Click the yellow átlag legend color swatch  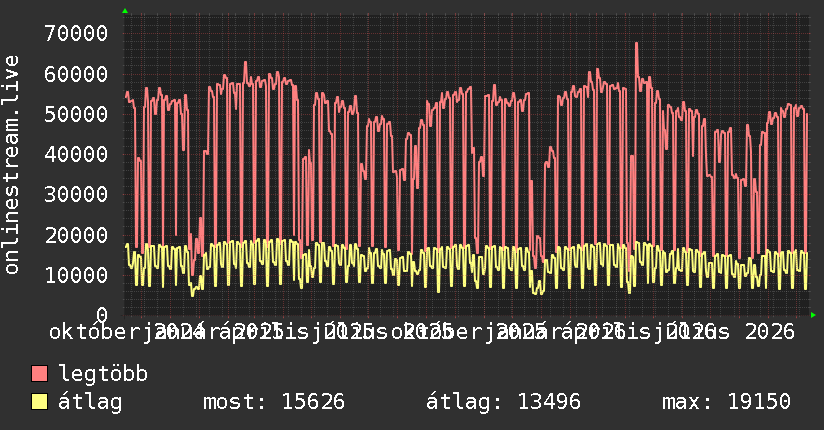(x=39, y=402)
